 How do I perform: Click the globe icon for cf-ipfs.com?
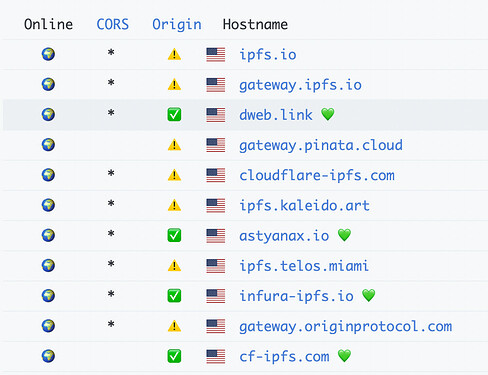point(48,356)
